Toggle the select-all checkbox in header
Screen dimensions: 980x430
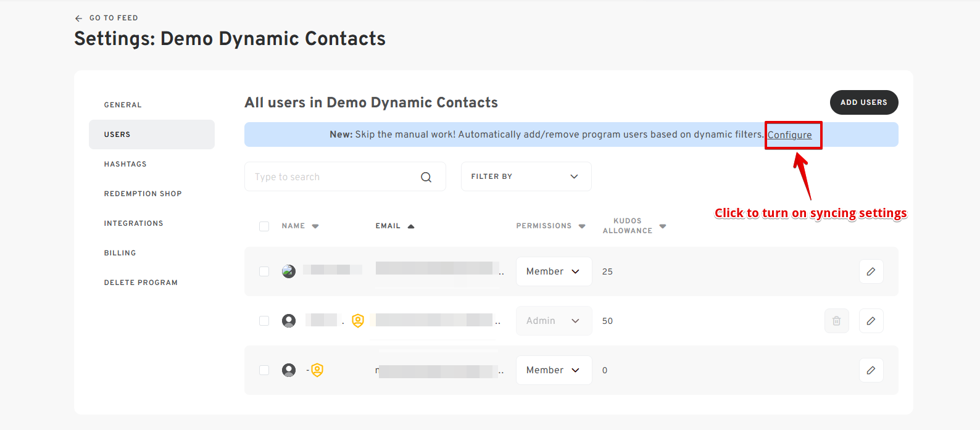264,226
